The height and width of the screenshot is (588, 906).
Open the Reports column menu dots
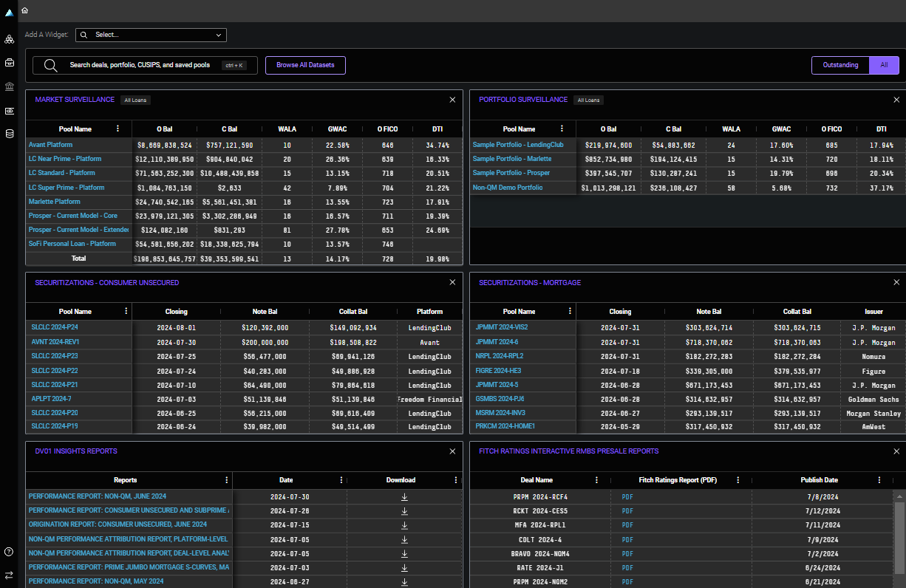[x=226, y=480]
